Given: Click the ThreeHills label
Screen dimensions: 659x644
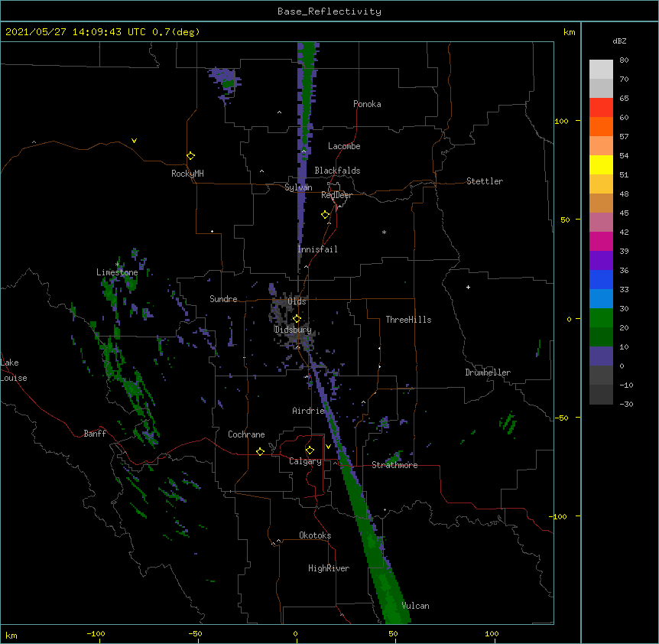Looking at the screenshot, I should coord(408,320).
